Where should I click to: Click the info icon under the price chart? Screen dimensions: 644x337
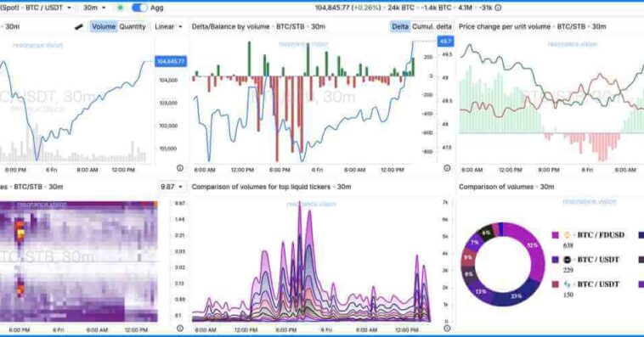point(180,168)
